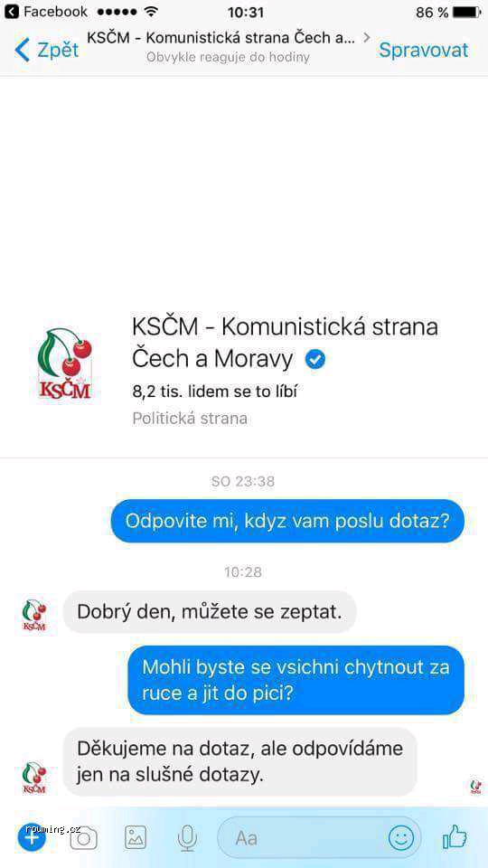Tap the blue verified badge next to Moravy

click(x=315, y=360)
